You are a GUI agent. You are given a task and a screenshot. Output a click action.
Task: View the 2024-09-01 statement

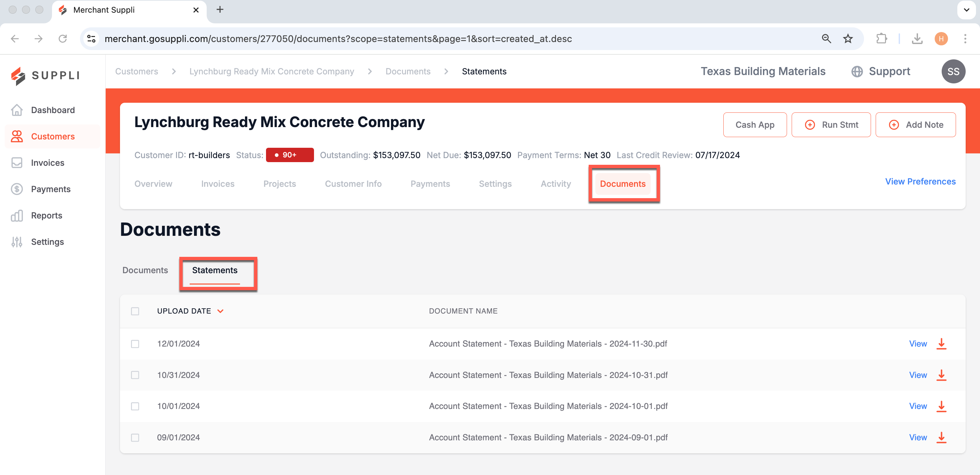(918, 437)
